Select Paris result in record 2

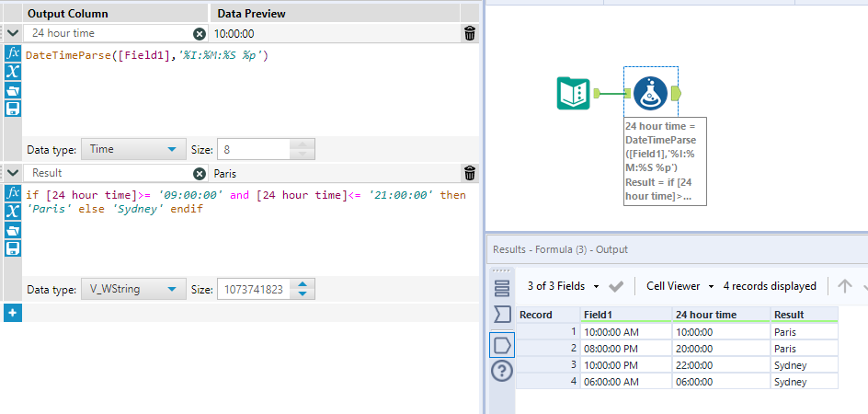(805, 349)
